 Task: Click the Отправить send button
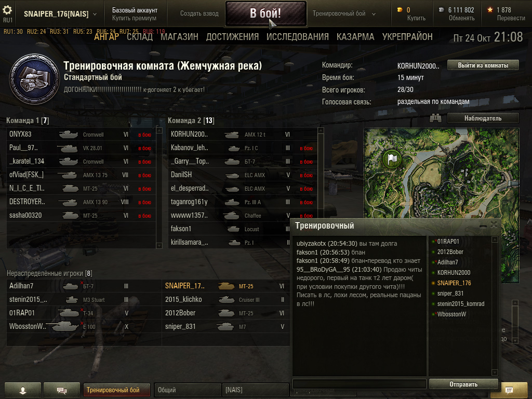point(463,384)
